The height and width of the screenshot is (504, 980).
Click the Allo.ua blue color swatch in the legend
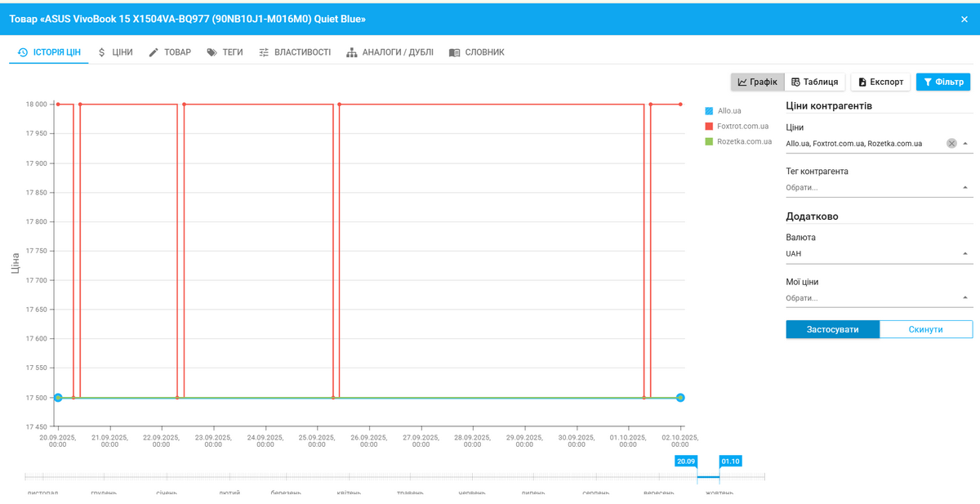click(x=709, y=110)
